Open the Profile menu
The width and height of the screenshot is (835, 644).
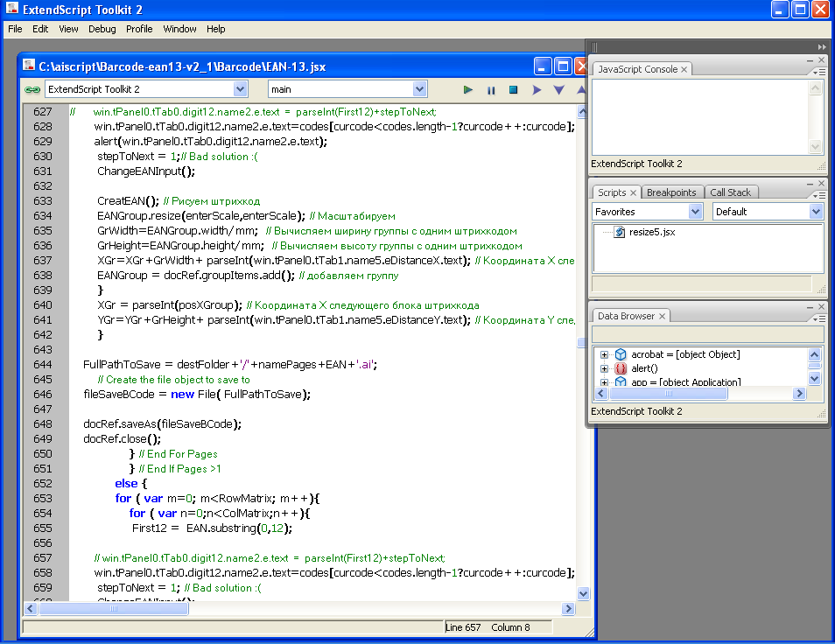pyautogui.click(x=139, y=29)
